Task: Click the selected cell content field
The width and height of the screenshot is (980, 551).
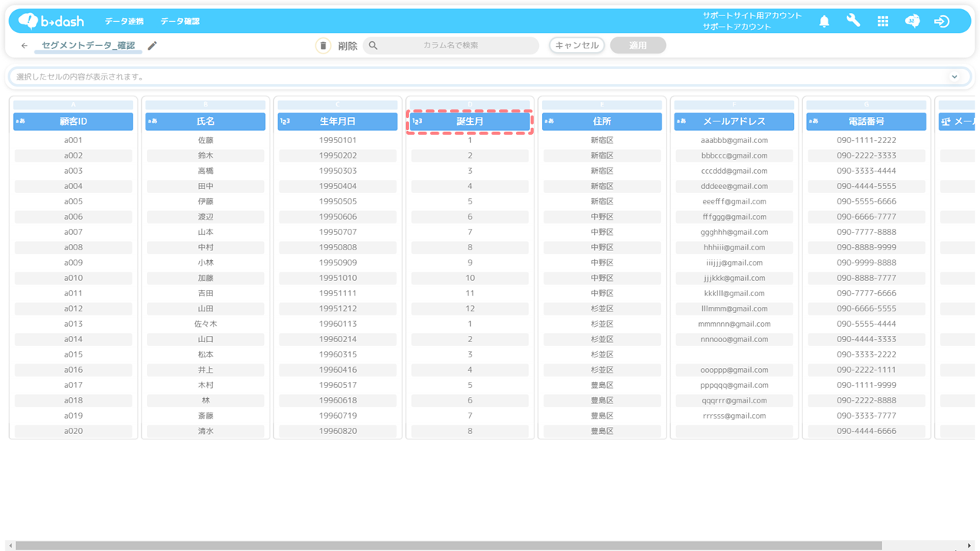Action: click(490, 77)
